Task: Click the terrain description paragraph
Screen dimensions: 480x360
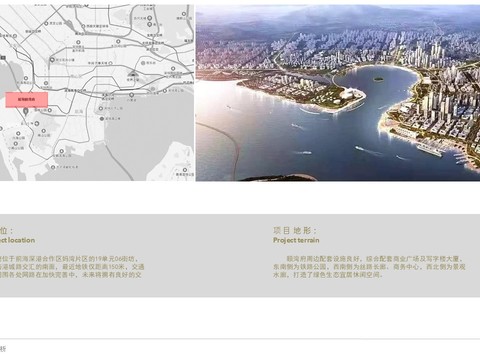Action: tap(369, 267)
